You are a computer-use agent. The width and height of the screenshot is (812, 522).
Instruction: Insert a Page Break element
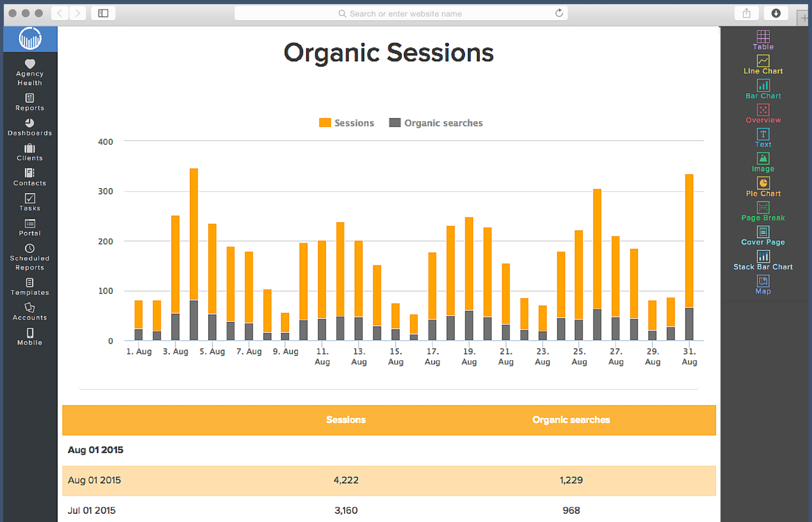tap(763, 211)
